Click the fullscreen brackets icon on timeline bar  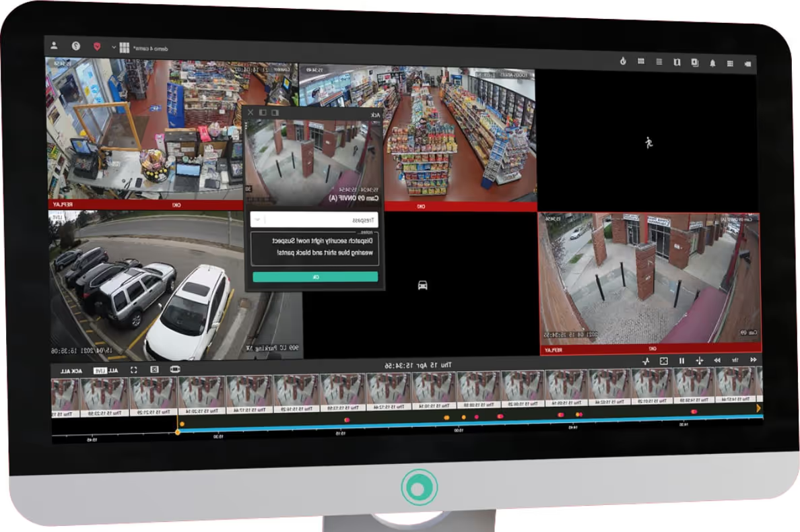(x=133, y=369)
